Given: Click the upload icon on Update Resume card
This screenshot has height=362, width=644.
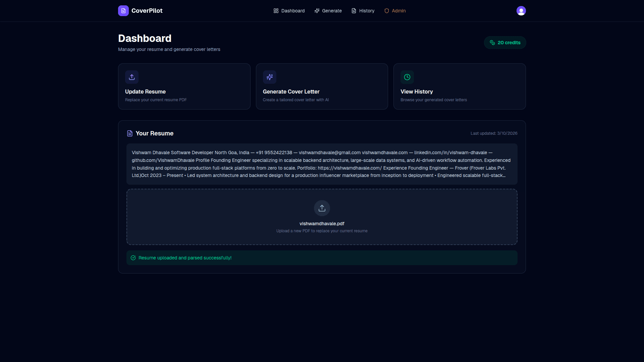Looking at the screenshot, I should coord(131,77).
